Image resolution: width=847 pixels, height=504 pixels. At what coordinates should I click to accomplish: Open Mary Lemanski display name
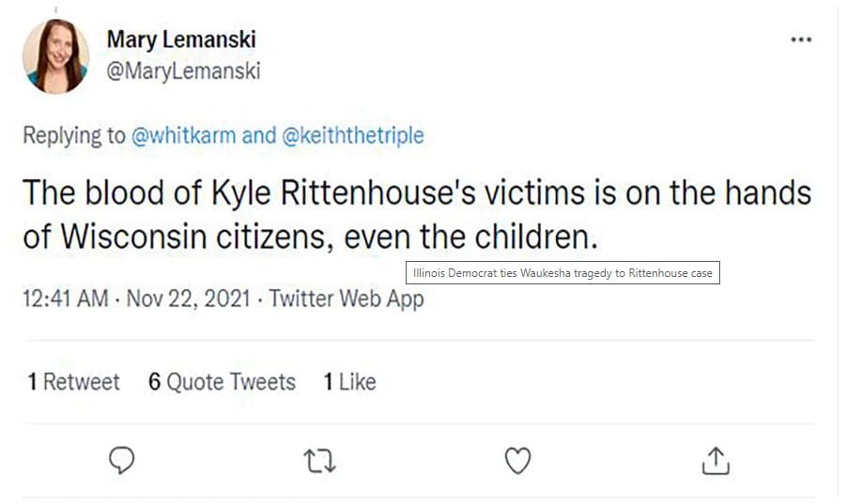point(181,39)
